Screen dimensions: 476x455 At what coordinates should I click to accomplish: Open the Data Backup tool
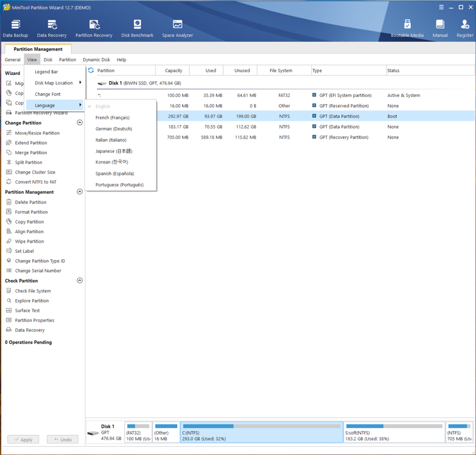tap(15, 29)
